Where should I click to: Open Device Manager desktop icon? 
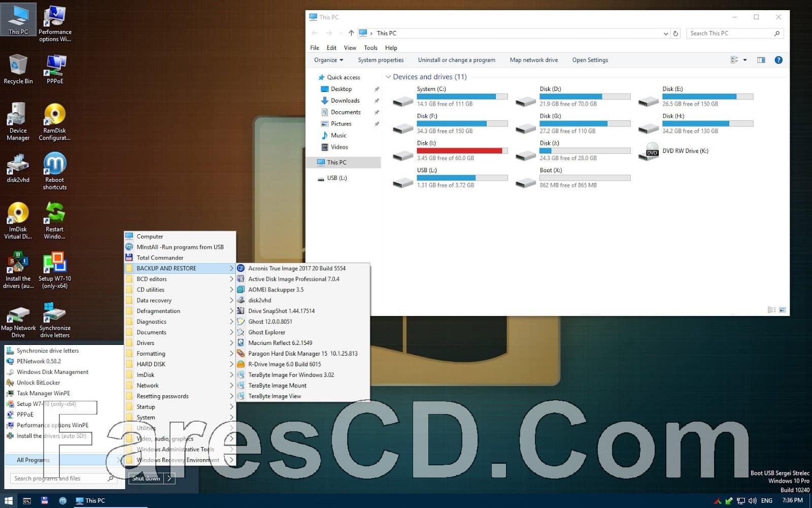pos(18,121)
